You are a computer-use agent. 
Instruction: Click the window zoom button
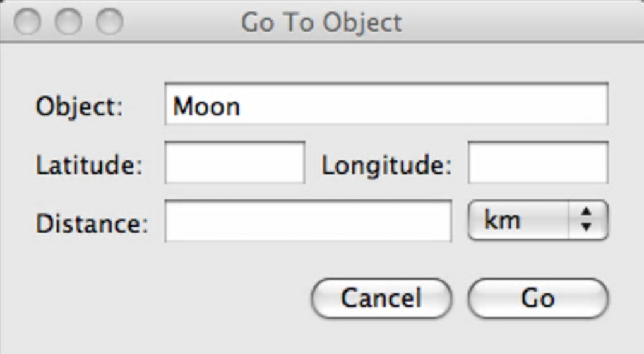click(109, 21)
